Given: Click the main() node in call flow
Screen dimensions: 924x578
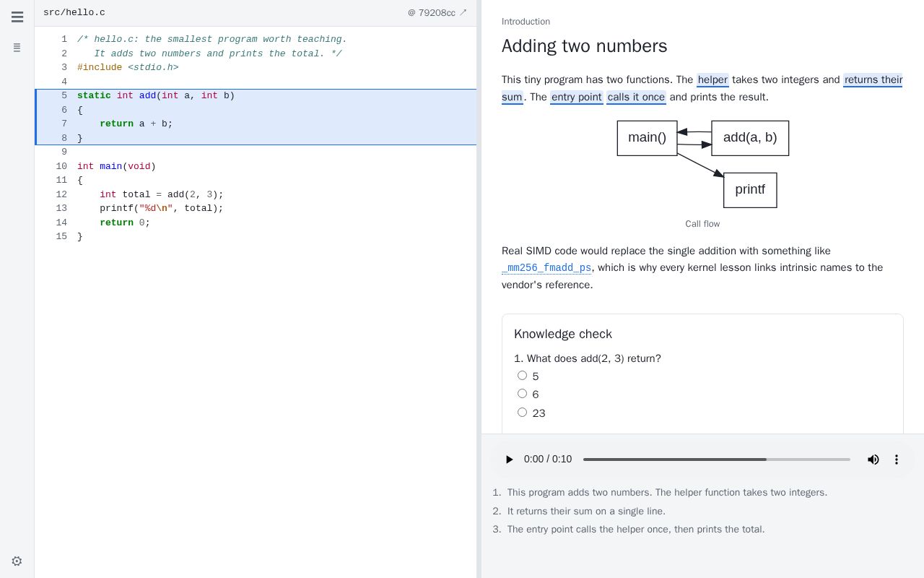Looking at the screenshot, I should [x=647, y=138].
